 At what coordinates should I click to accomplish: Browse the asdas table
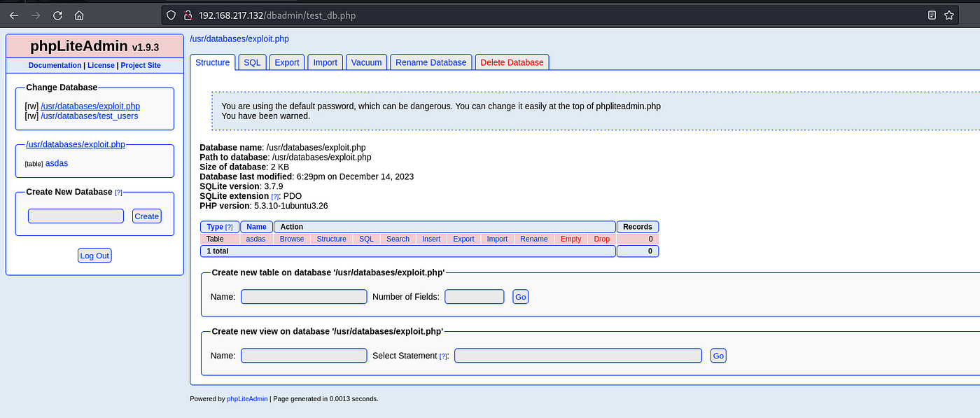coord(292,239)
